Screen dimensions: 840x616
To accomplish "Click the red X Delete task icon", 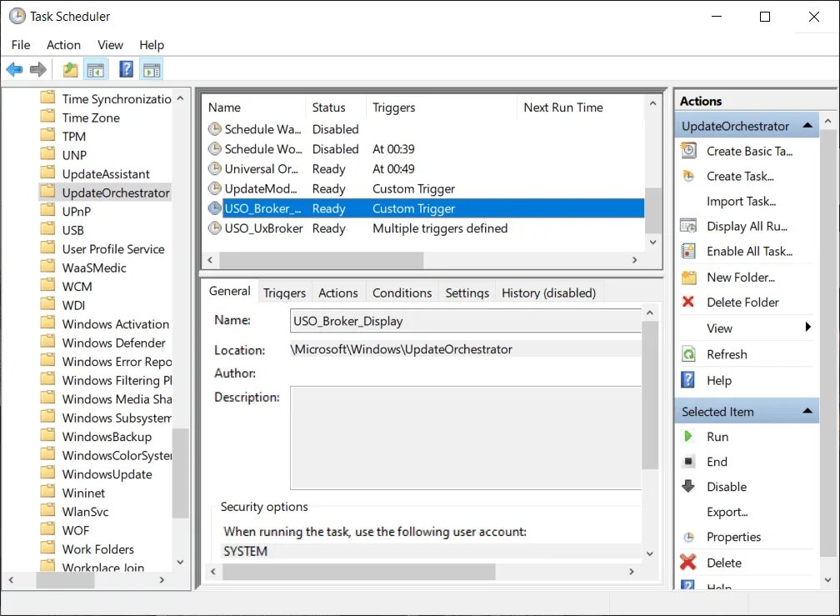I will [687, 562].
